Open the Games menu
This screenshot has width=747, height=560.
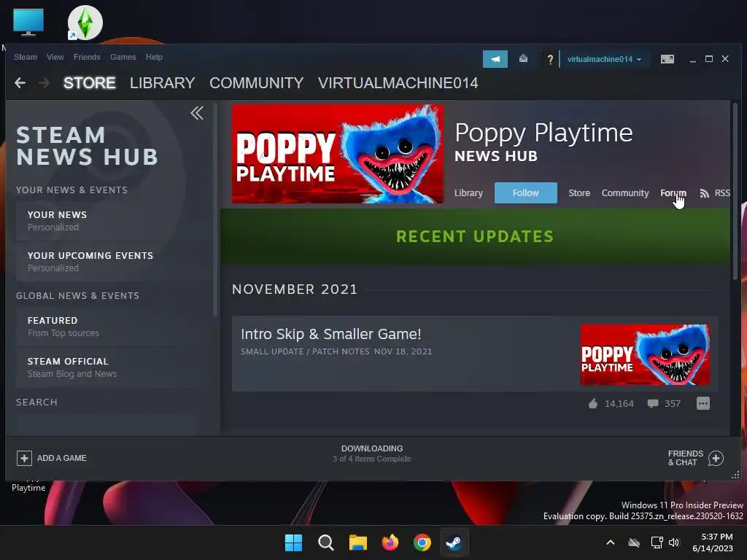coord(123,57)
